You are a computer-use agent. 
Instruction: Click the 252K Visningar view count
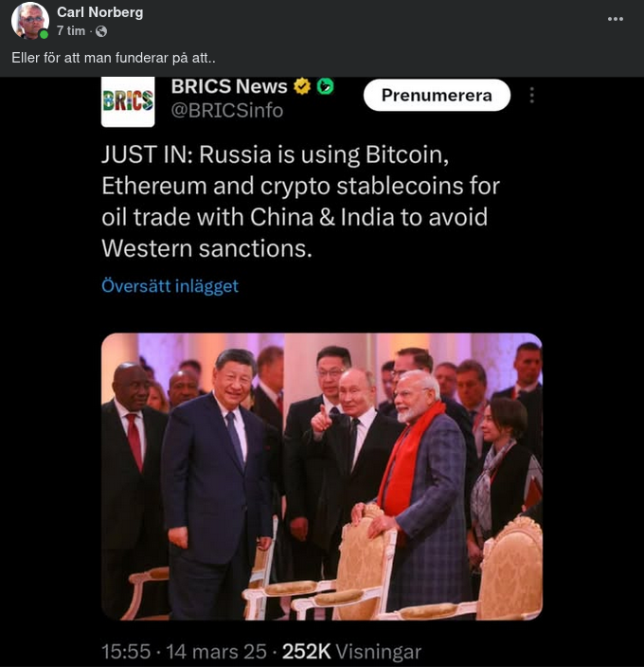[x=351, y=652]
